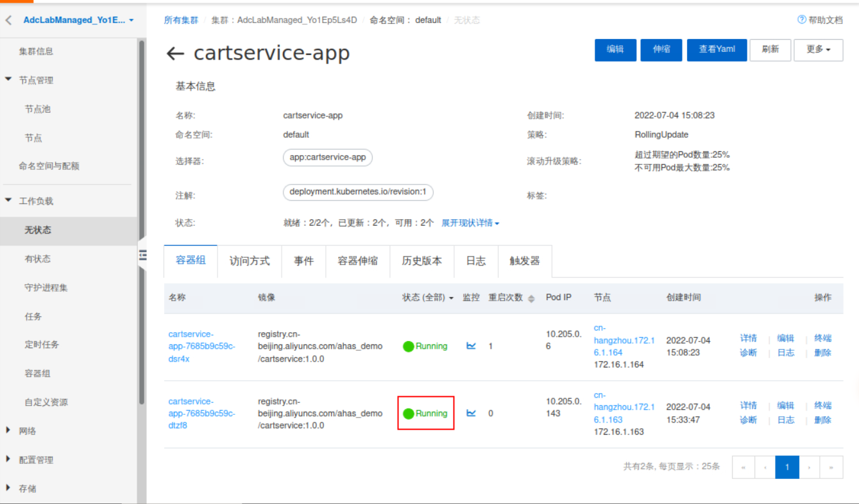This screenshot has width=859, height=504.
Task: Click 终端 for pod dtzf8
Action: click(x=823, y=406)
